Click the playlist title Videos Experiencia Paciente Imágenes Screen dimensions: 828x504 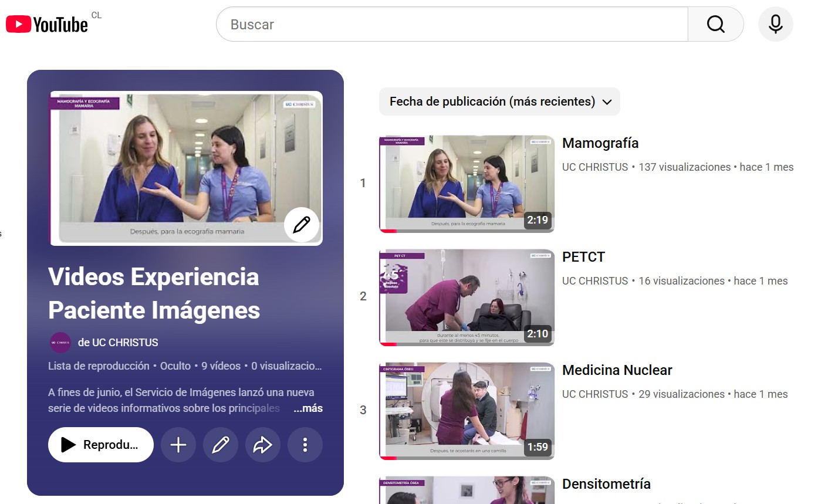(x=154, y=293)
